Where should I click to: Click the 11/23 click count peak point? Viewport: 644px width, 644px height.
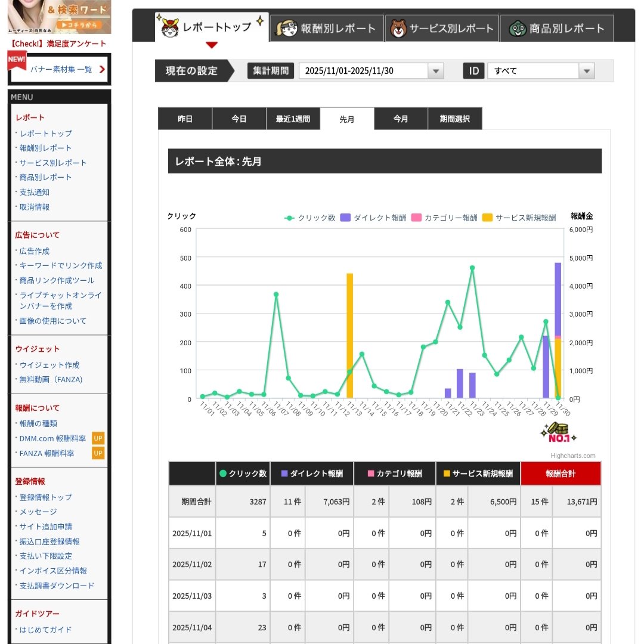tap(472, 268)
